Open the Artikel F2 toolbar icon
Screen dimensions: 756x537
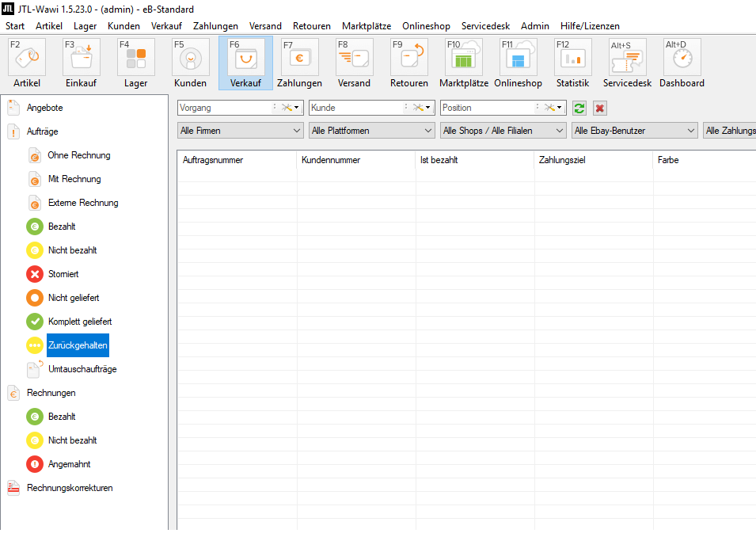click(x=27, y=57)
